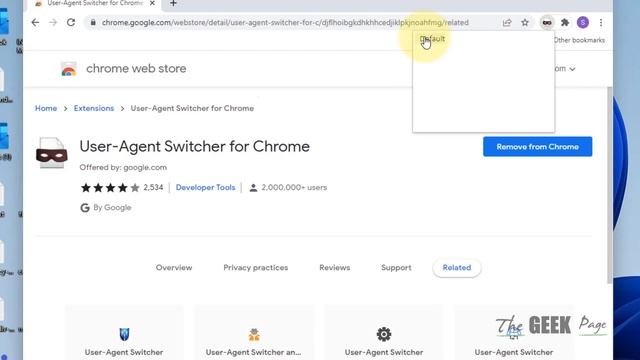View the 2,534 ratings count
The image size is (640, 360).
(153, 187)
